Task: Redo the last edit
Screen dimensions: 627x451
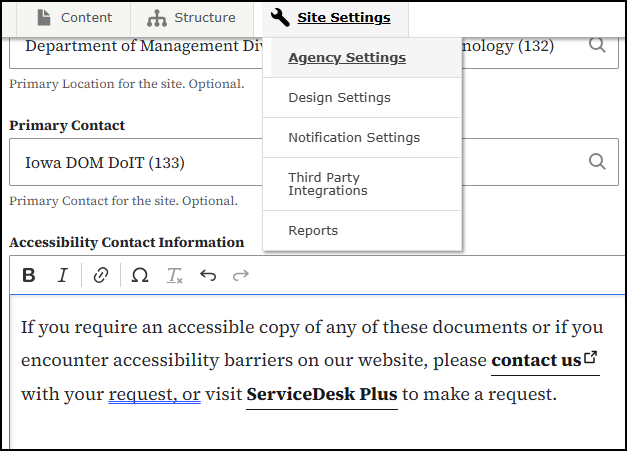Action: (240, 276)
